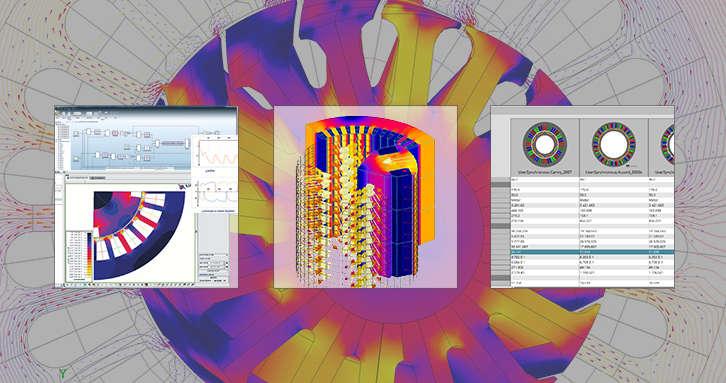Open the Camry_2007 motor cross-section image
Screen dimensions: 726x383
(544, 144)
